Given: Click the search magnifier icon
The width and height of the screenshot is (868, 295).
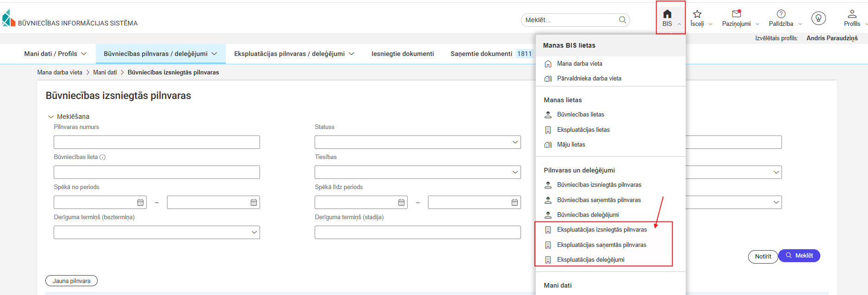Looking at the screenshot, I should click(x=622, y=20).
